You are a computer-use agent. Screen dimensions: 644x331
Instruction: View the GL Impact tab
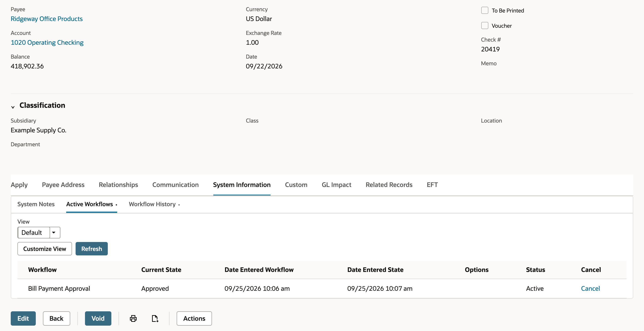337,185
